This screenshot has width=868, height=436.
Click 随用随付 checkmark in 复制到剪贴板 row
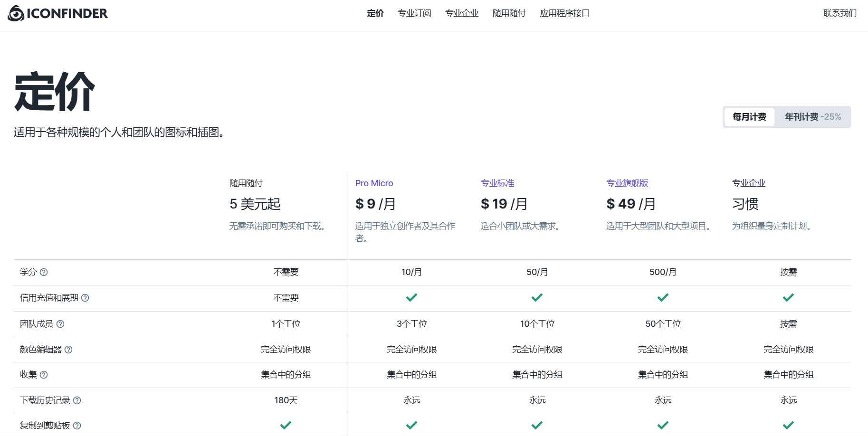pos(286,425)
